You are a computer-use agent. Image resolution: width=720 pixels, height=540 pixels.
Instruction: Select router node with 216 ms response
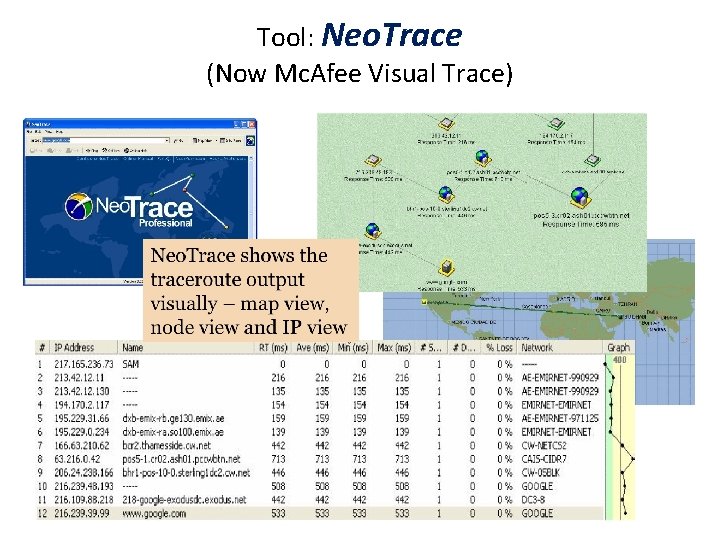446,123
